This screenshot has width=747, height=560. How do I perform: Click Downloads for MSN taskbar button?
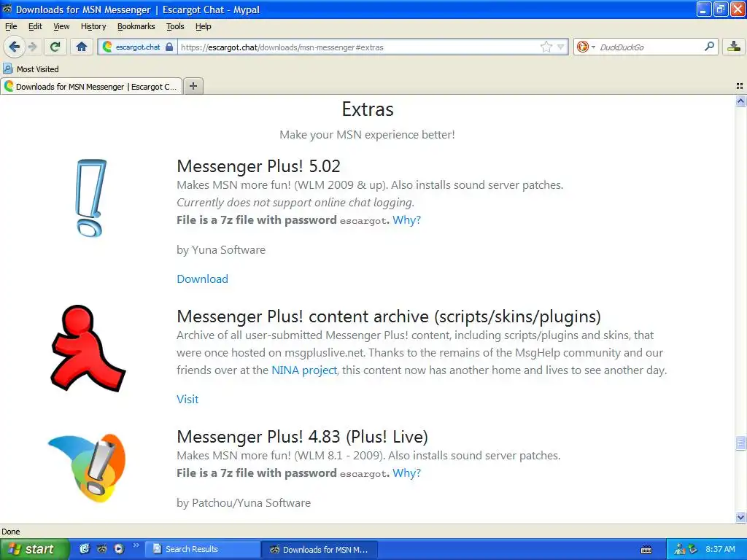click(x=320, y=550)
